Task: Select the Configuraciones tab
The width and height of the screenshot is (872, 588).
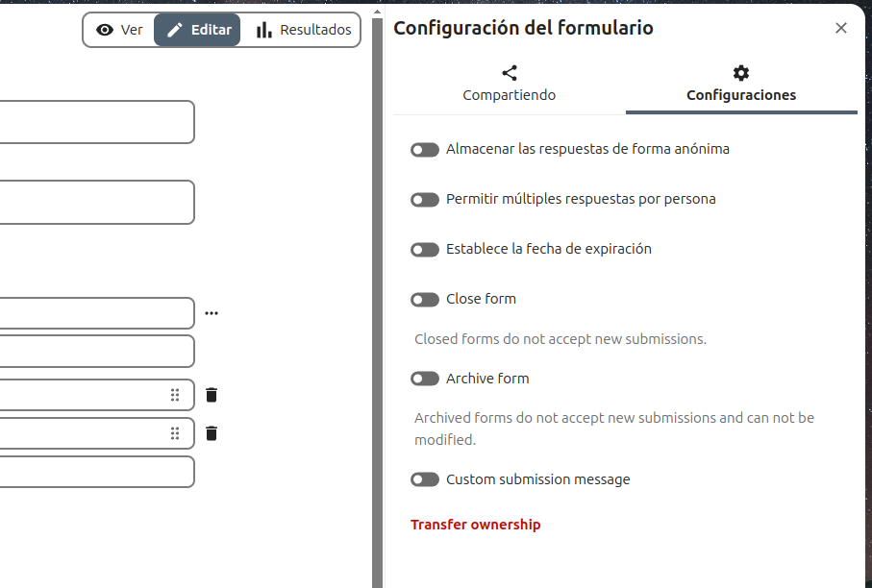Action: pos(740,84)
